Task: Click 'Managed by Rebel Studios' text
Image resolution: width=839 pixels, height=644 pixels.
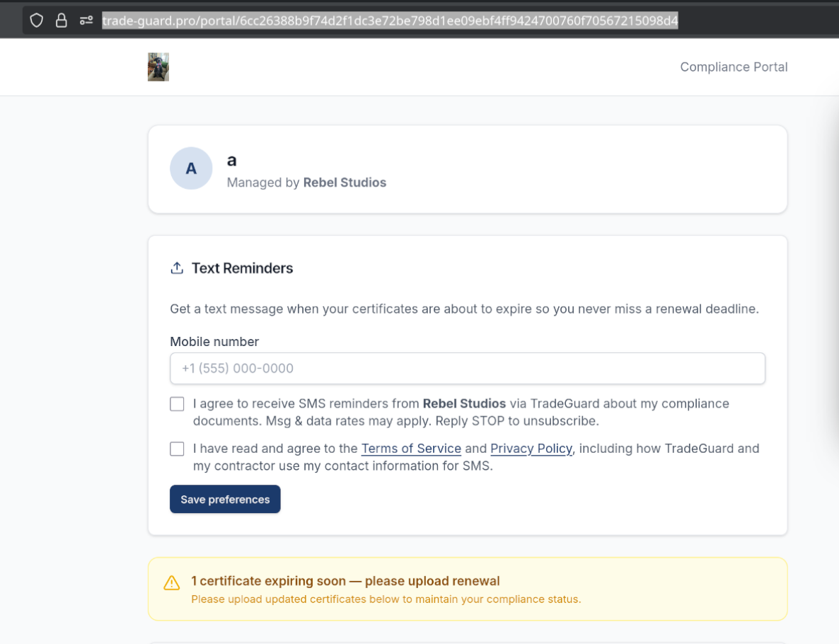Action: pos(306,183)
